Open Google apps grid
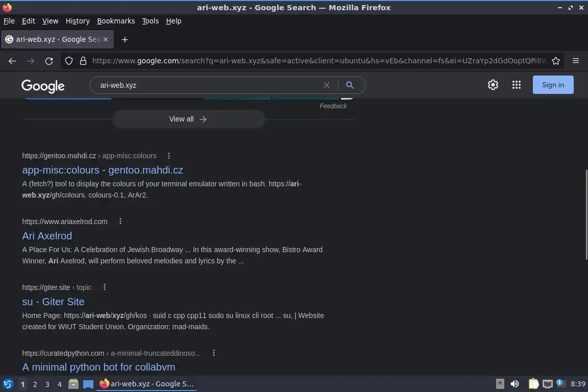 point(517,85)
